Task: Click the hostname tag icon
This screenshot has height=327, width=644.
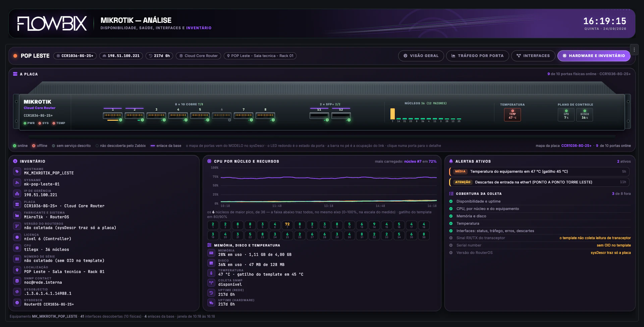Action: click(x=17, y=171)
